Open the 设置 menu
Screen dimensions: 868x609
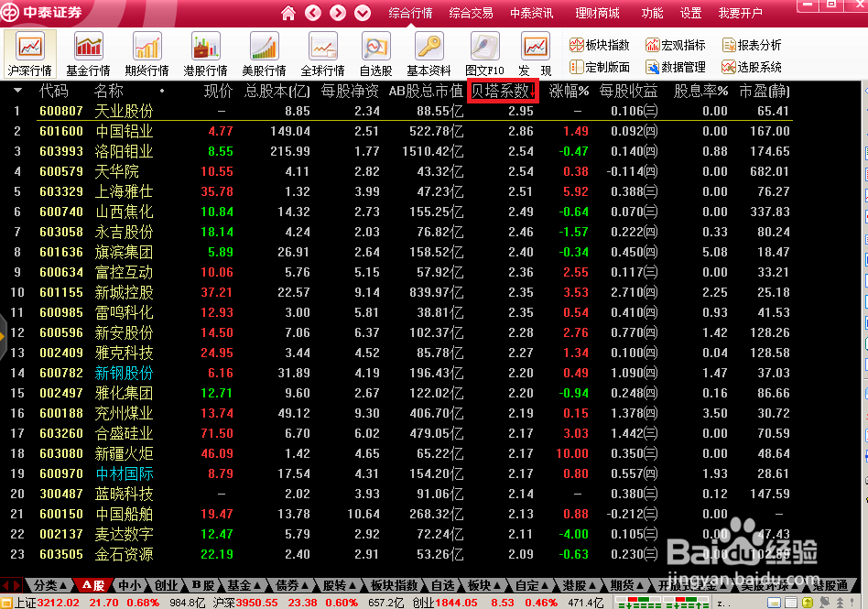[x=691, y=13]
